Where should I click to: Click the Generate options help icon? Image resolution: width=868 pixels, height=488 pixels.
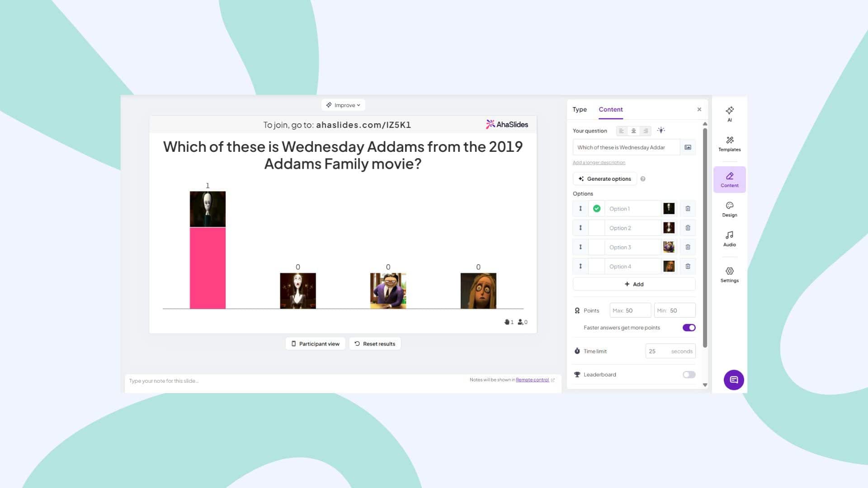[643, 179]
